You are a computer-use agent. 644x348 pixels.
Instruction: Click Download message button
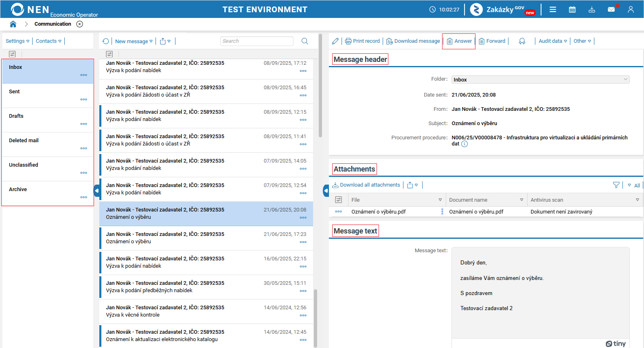(413, 41)
